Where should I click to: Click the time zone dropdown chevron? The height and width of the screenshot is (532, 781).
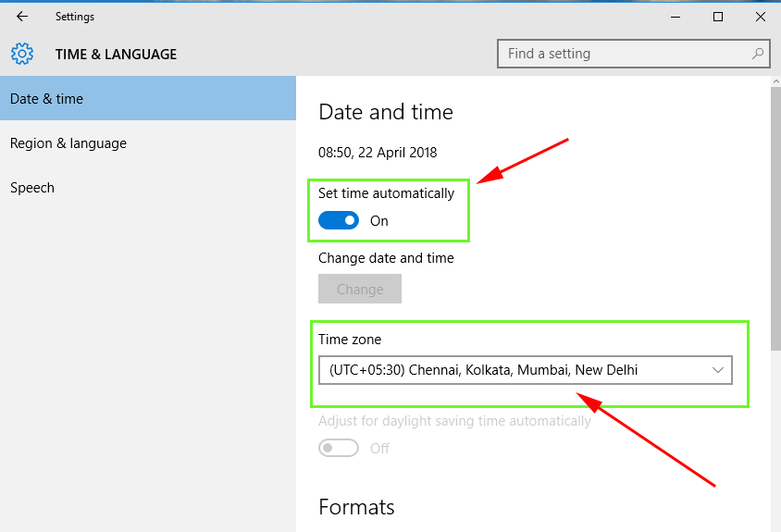(x=718, y=370)
